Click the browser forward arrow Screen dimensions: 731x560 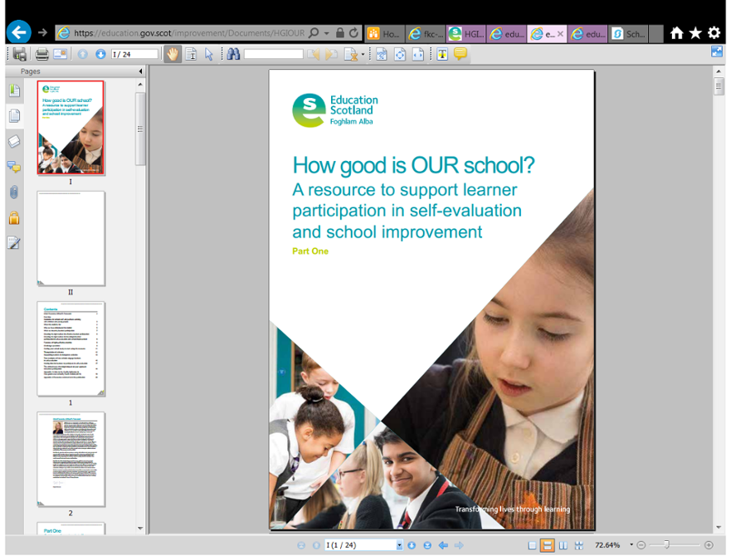point(42,32)
